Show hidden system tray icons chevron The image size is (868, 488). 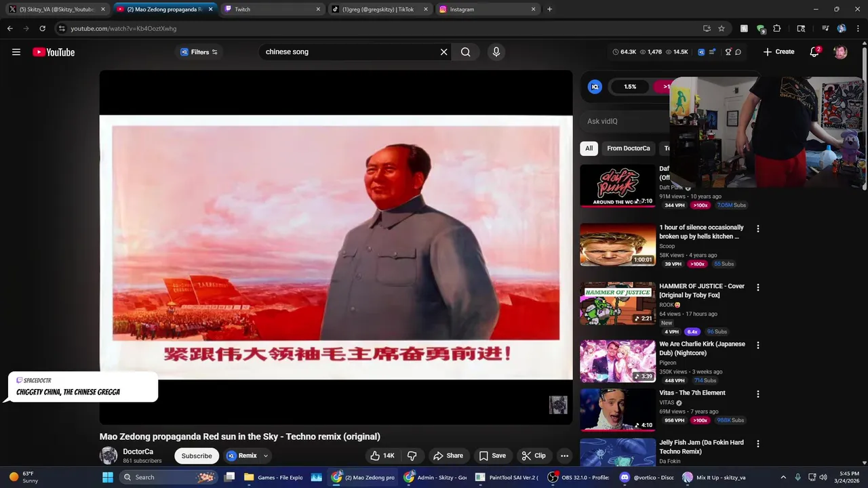pos(783,477)
